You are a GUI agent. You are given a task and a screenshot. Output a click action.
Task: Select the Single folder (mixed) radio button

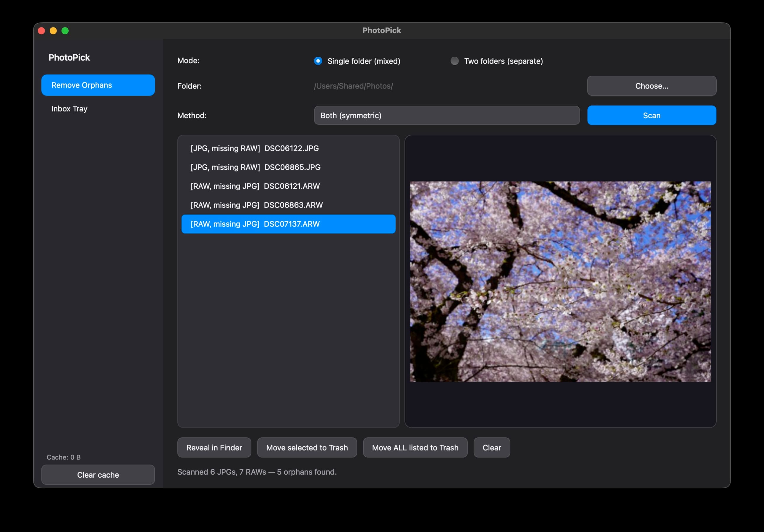pos(318,61)
